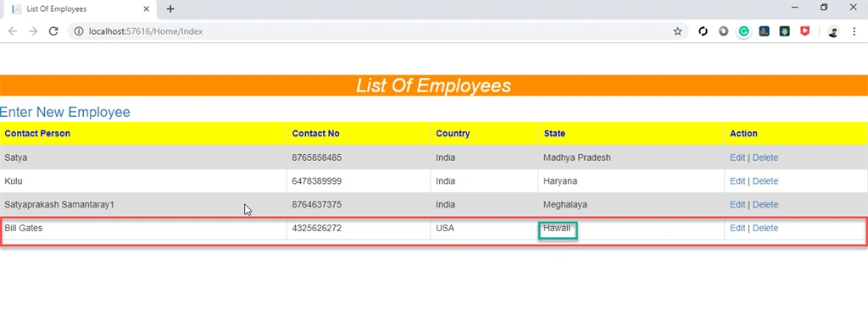The height and width of the screenshot is (332, 868).
Task: Edit the Kulu employee row
Action: [737, 181]
